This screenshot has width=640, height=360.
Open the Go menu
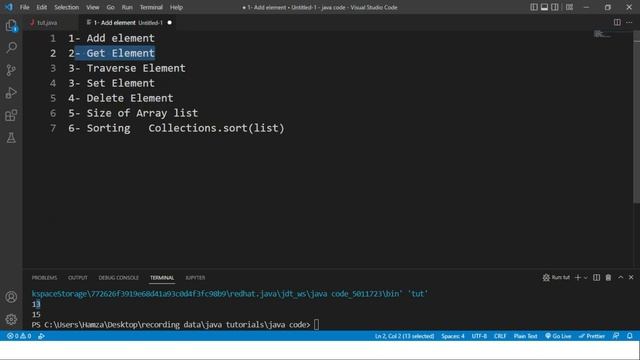pos(111,7)
